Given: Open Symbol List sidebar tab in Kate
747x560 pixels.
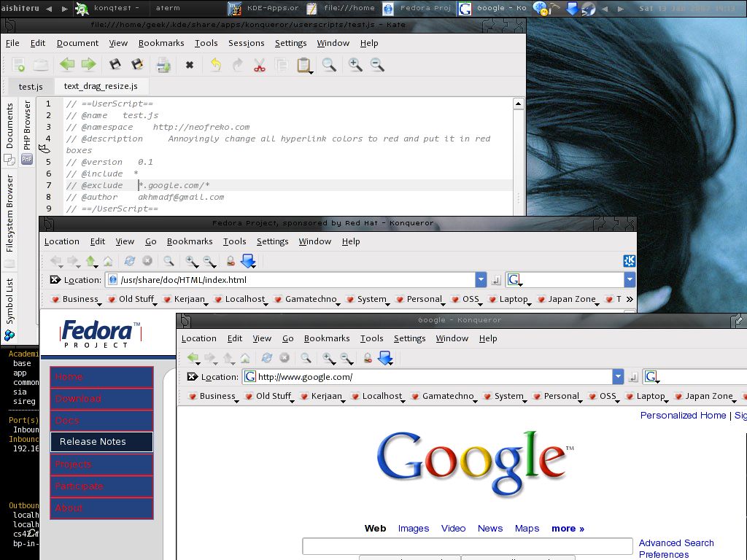Looking at the screenshot, I should 10,308.
